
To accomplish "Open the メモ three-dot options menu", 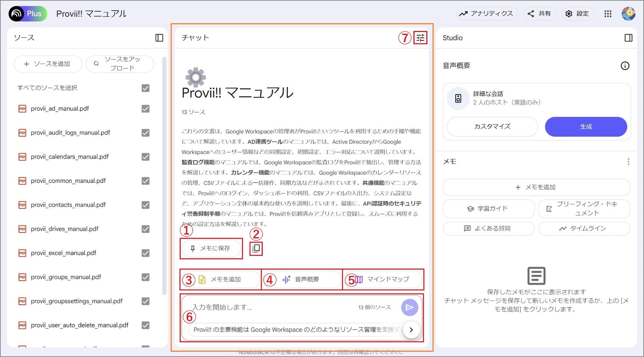I will click(628, 162).
